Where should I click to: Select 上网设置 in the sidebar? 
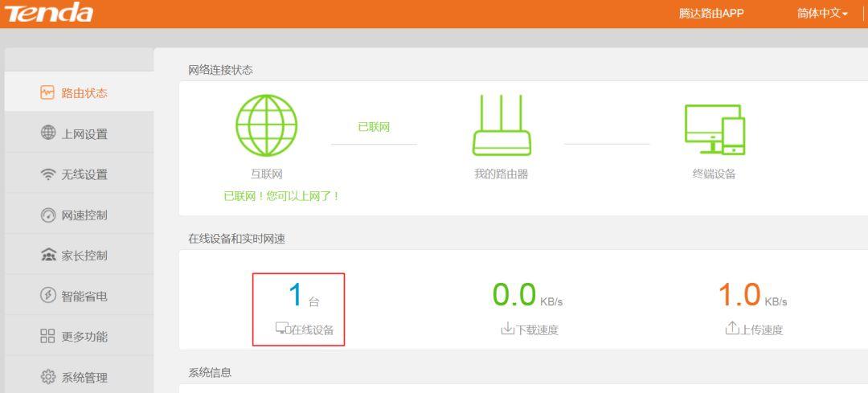(84, 134)
